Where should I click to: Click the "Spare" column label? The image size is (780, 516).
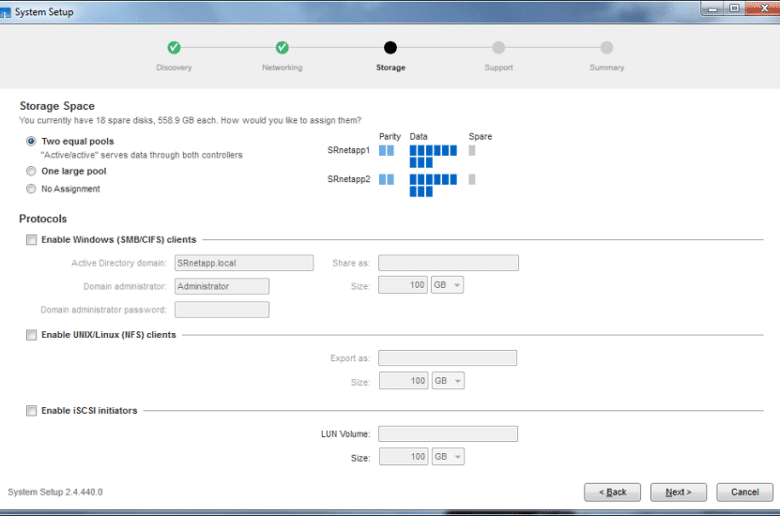click(480, 136)
